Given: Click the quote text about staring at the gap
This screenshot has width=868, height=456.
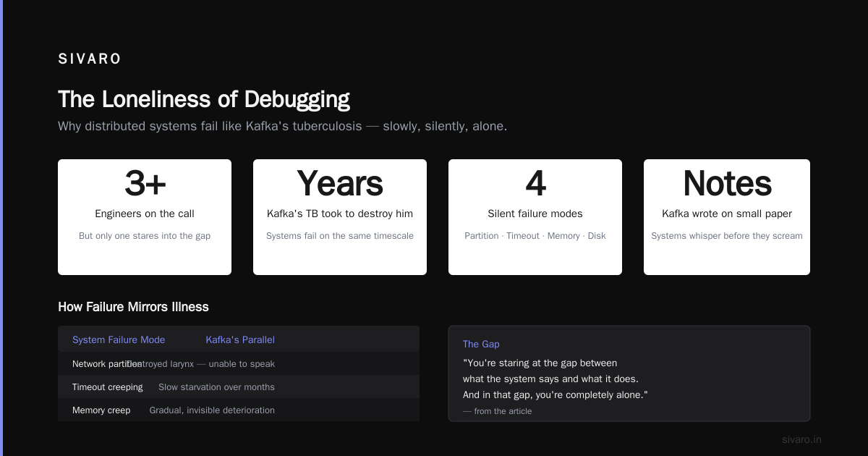Looking at the screenshot, I should tap(555, 379).
